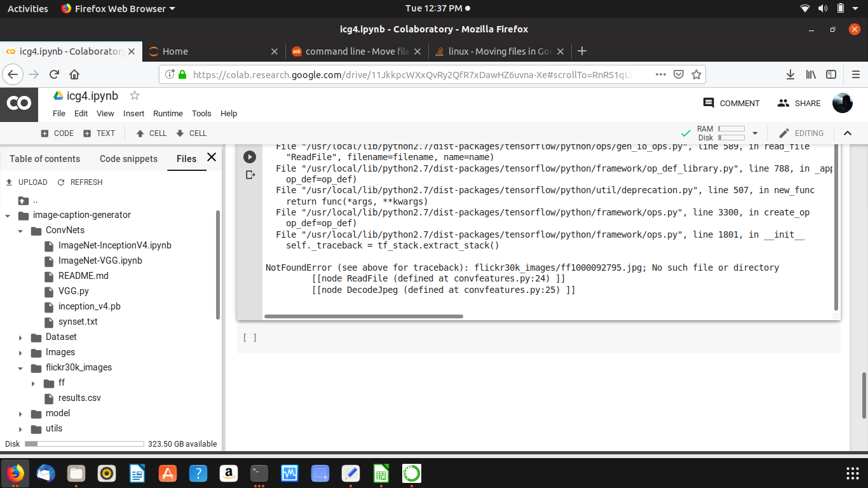Select ImageNet-InceptionV4.ipynb file
Image resolution: width=868 pixels, height=488 pixels.
115,245
